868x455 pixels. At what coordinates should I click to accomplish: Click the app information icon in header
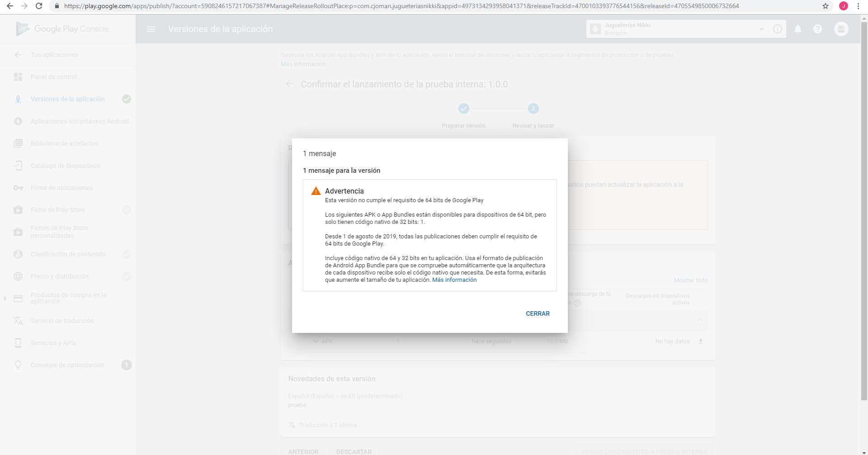click(778, 29)
